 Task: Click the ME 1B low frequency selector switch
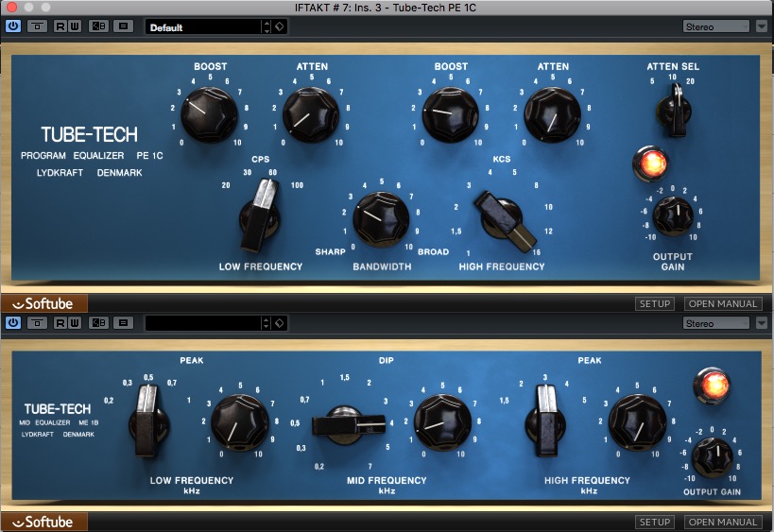[x=148, y=421]
